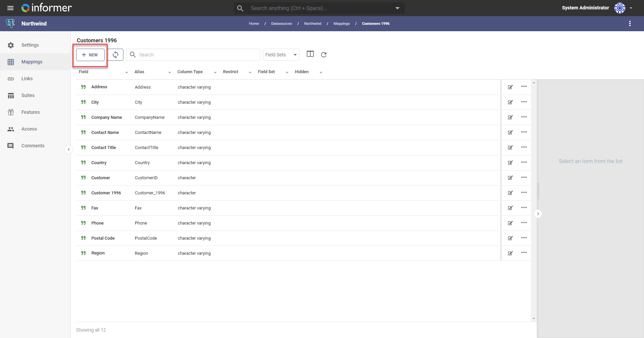Open the hamburger main menu
This screenshot has height=338, width=644.
(10, 8)
